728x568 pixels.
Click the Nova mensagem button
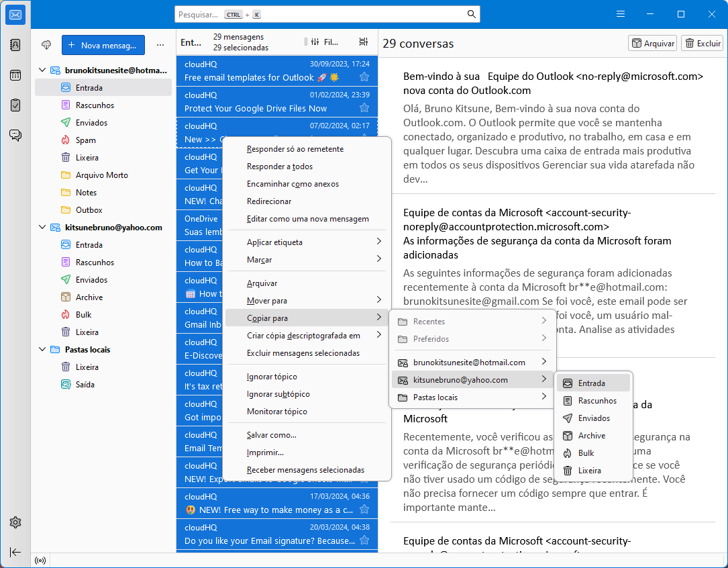(103, 45)
